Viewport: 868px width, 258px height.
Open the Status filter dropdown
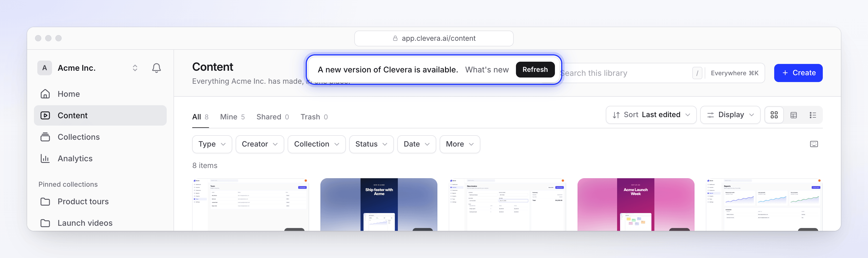371,144
